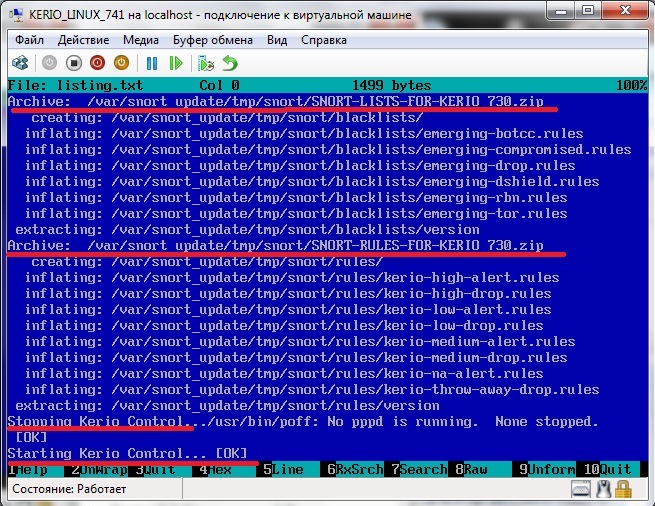
Task: Click the 4Hex mode button
Action: click(216, 469)
